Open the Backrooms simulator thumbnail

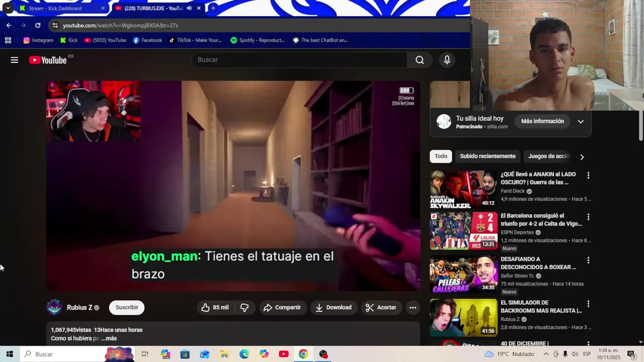coord(463,318)
